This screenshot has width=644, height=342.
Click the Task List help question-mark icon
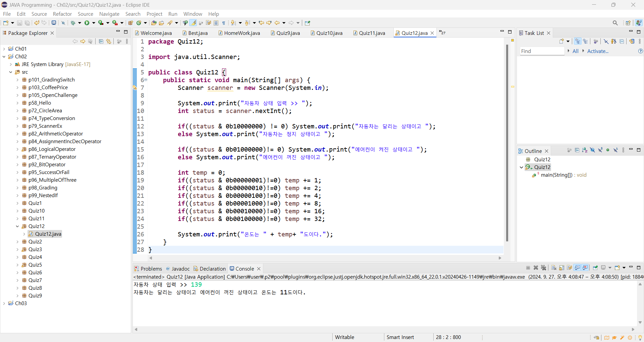[640, 51]
